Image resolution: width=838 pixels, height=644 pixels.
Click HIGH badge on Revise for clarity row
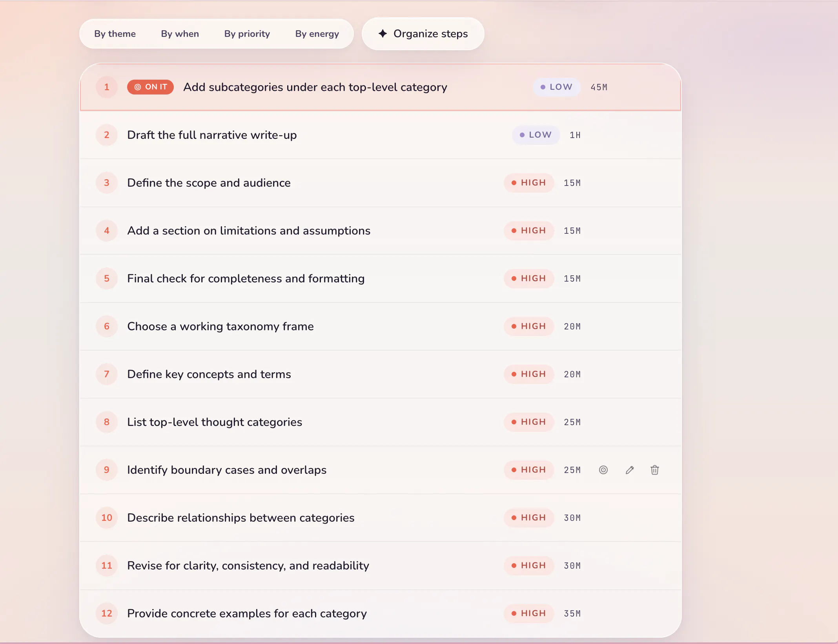point(529,566)
